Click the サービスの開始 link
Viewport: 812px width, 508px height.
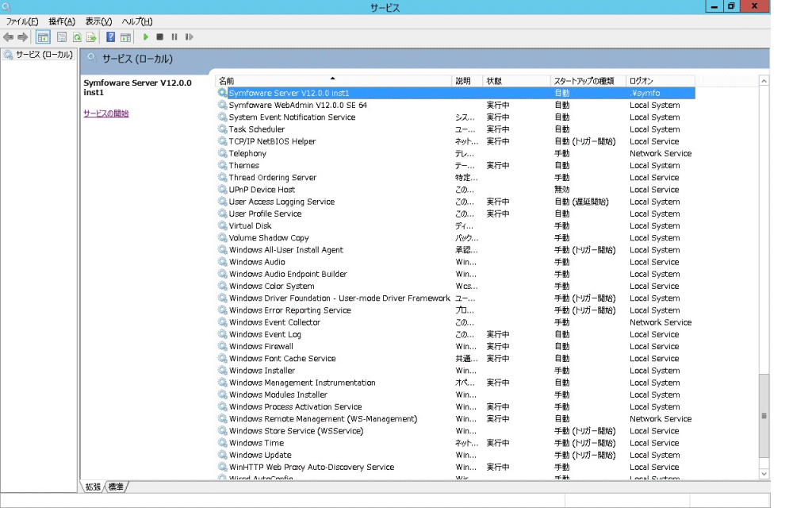(106, 114)
